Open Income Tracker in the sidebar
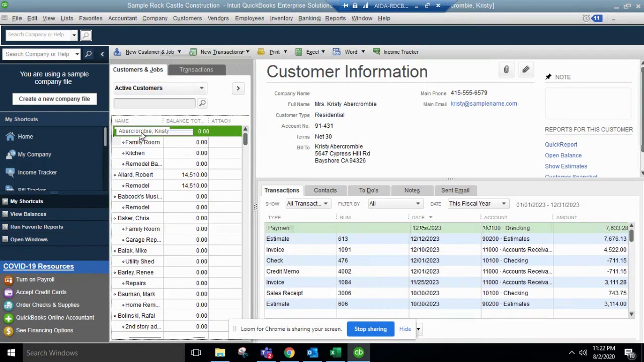This screenshot has height=362, width=644. [37, 172]
